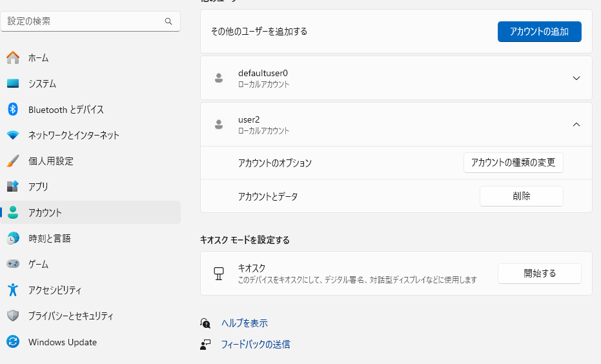
Task: Open アプリ settings category
Action: tap(38, 187)
